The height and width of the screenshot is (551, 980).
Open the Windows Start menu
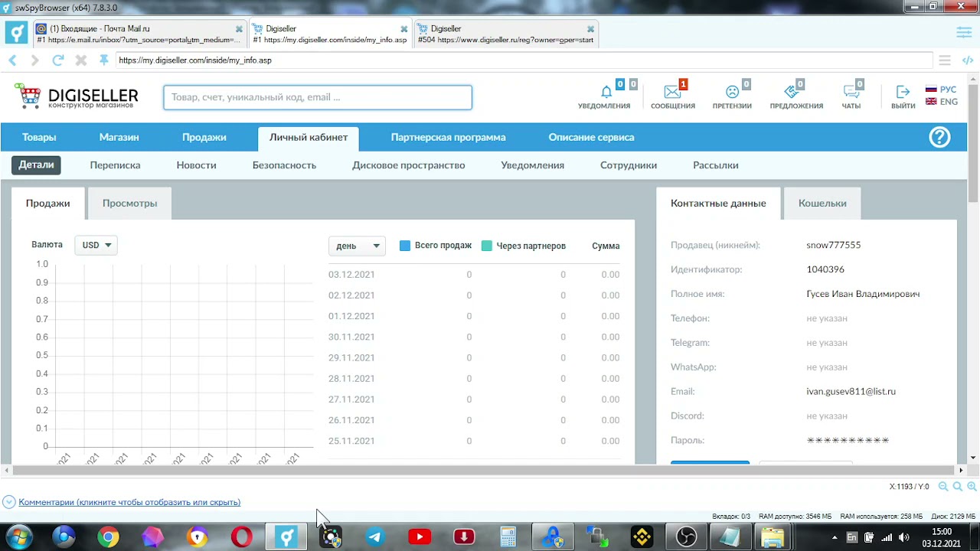pyautogui.click(x=18, y=537)
